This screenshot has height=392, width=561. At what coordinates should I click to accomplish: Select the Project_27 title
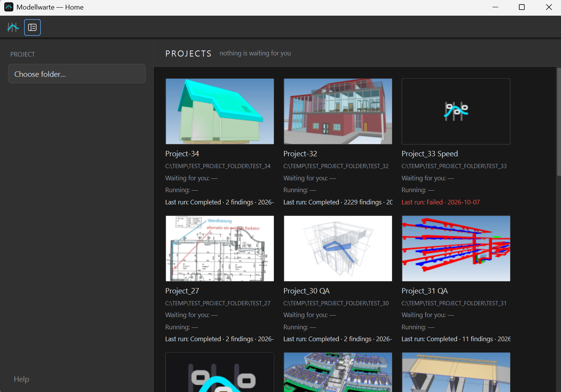point(182,291)
